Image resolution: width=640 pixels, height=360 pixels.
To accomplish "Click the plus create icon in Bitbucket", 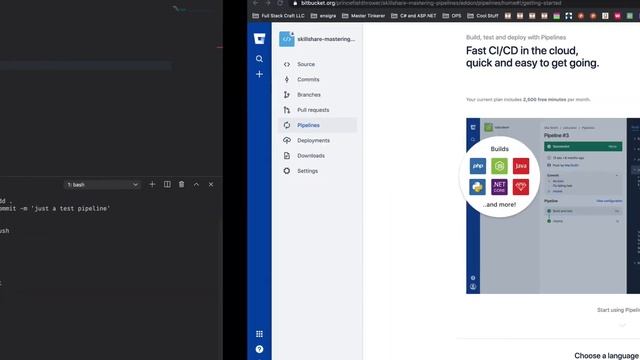I will point(259,74).
